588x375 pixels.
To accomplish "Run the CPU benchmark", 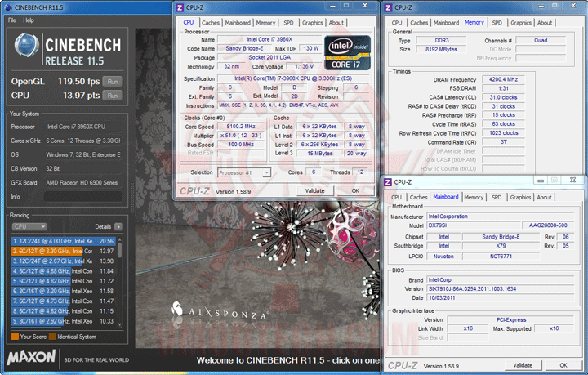I will (x=113, y=96).
